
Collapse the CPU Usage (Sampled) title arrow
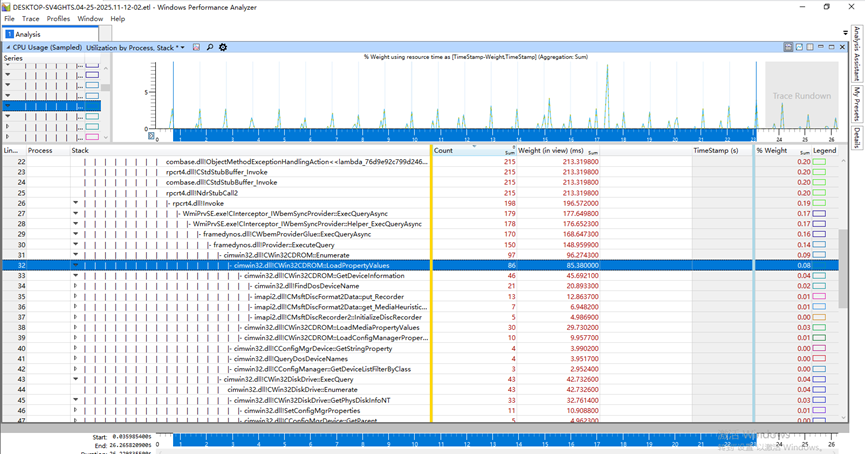click(8, 47)
